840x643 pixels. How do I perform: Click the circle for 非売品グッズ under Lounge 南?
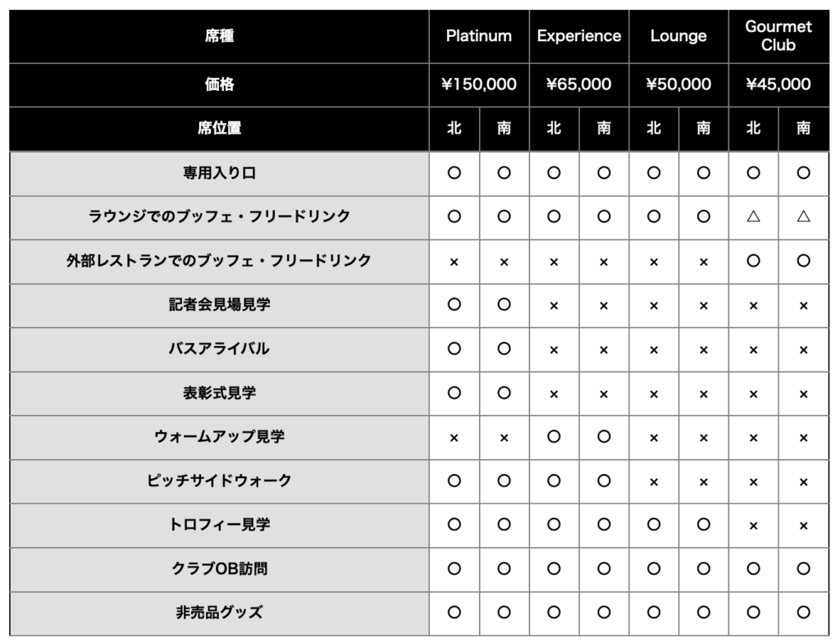point(704,612)
